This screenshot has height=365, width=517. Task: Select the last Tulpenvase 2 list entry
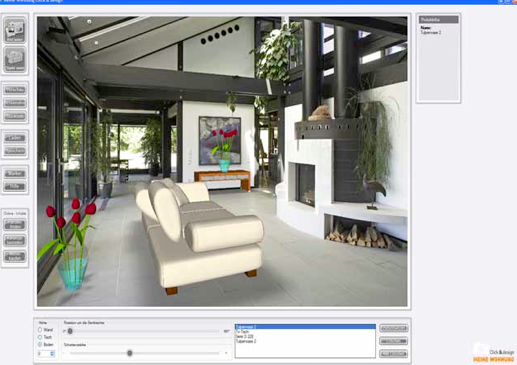[305, 341]
